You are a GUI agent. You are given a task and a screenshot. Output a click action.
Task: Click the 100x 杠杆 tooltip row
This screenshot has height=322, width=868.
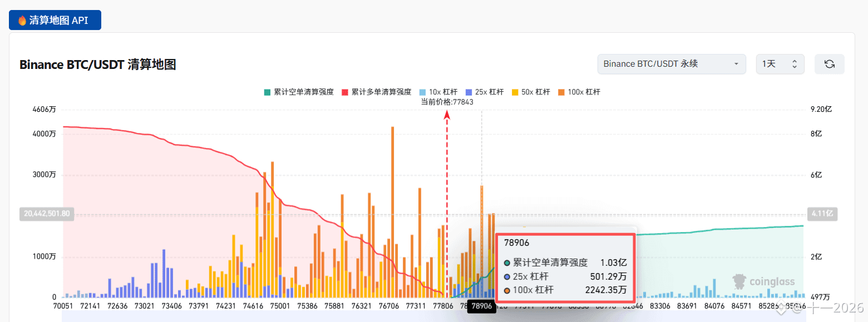(x=565, y=290)
